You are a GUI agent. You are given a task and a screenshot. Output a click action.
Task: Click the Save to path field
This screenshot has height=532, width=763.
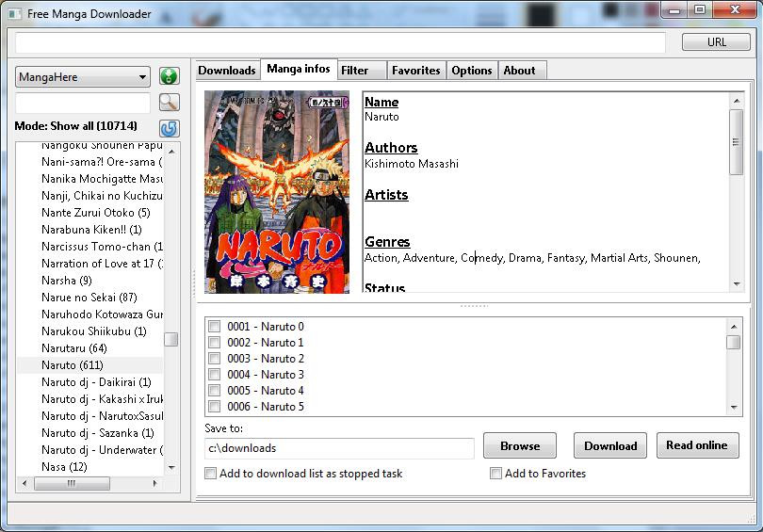point(339,448)
